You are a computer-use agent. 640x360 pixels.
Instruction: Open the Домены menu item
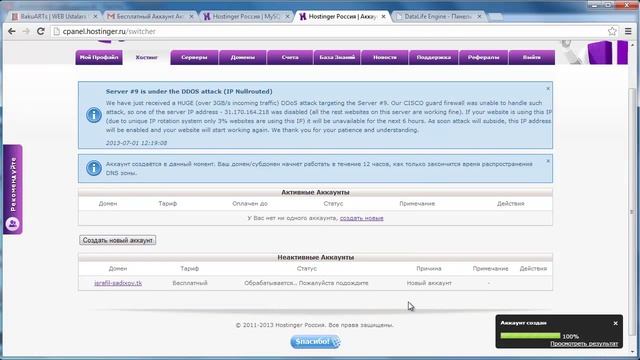[242, 58]
